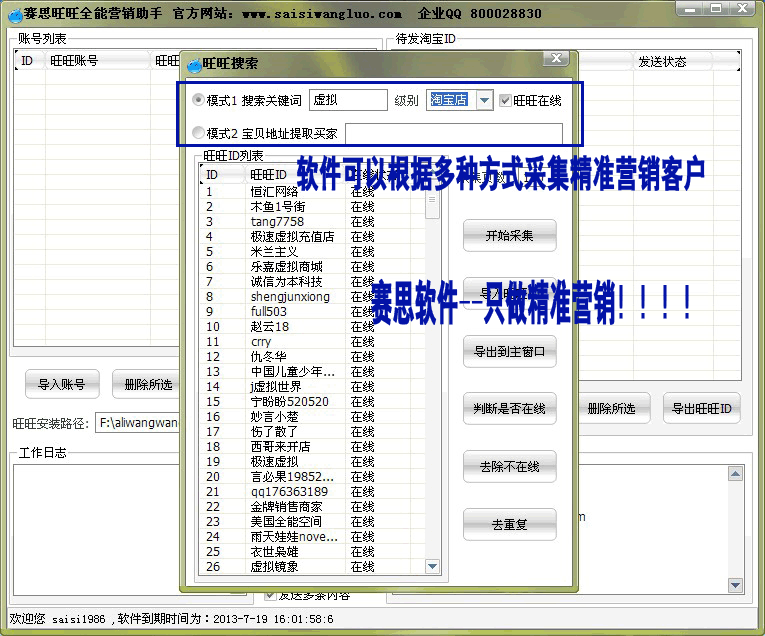This screenshot has width=765, height=636.
Task: Select row 言必果19852...
Action: tap(312, 477)
